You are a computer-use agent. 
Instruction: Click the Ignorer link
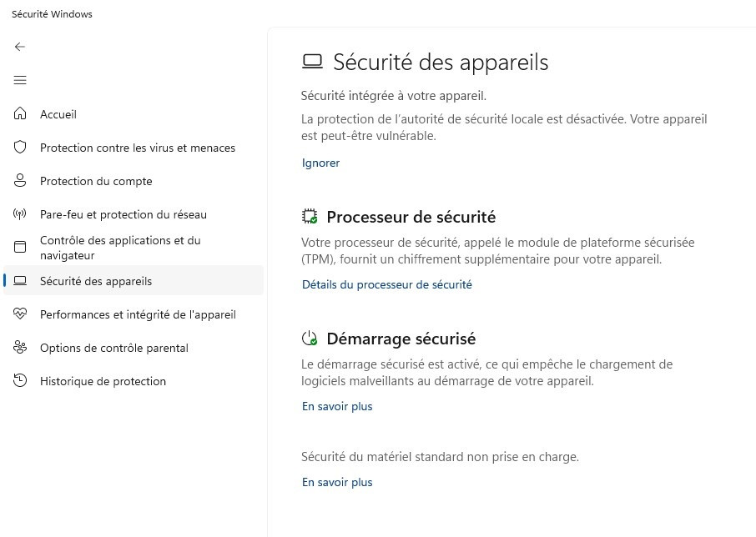coord(320,163)
